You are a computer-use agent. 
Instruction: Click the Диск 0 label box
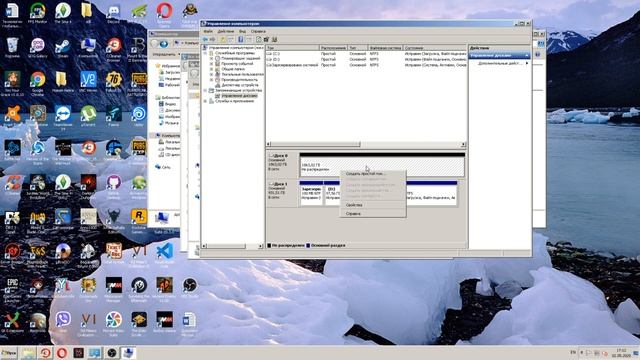pos(282,164)
